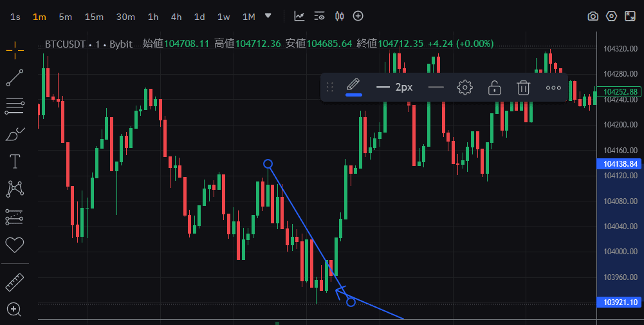Click the zoom in magnifier tool
The width and height of the screenshot is (644, 325).
[x=14, y=310]
